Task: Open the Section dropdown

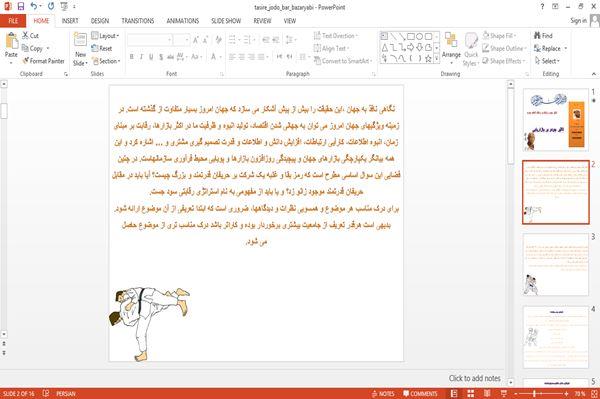Action: pos(106,61)
